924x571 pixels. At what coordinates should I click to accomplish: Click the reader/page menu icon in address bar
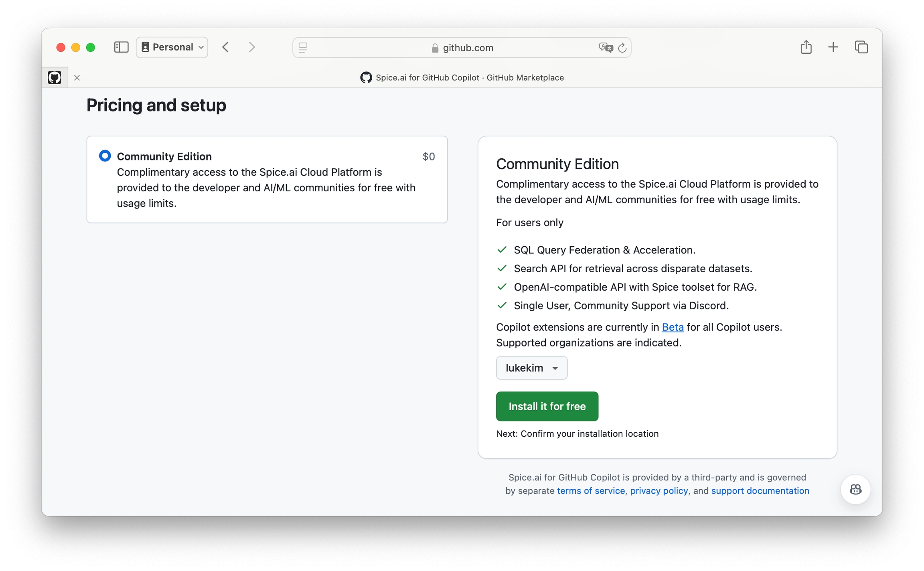(303, 48)
